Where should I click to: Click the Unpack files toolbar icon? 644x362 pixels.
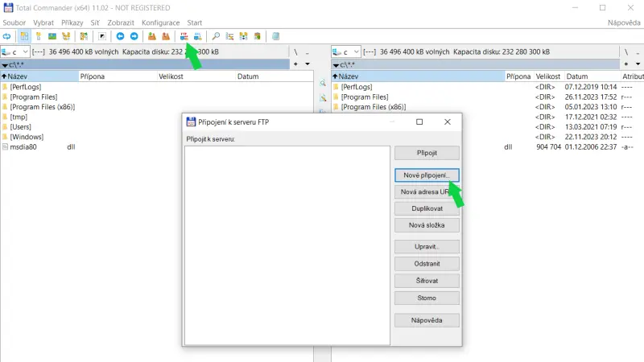(x=166, y=36)
